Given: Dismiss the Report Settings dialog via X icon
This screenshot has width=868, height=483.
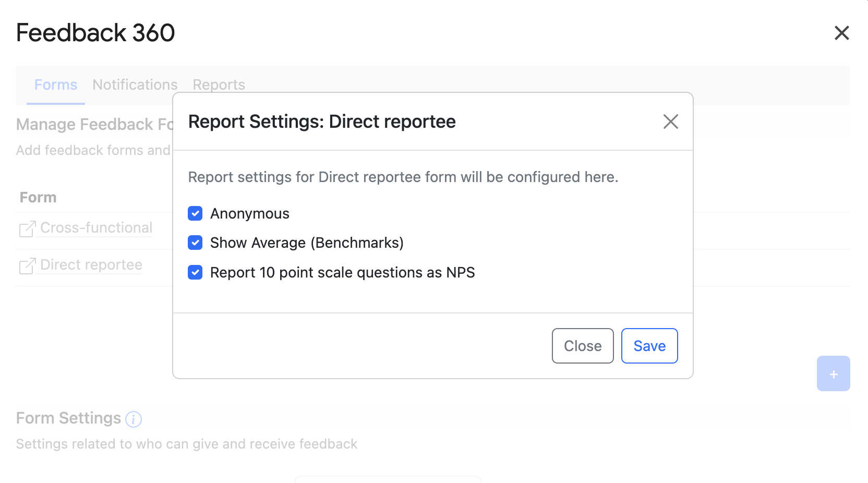Looking at the screenshot, I should tap(671, 122).
